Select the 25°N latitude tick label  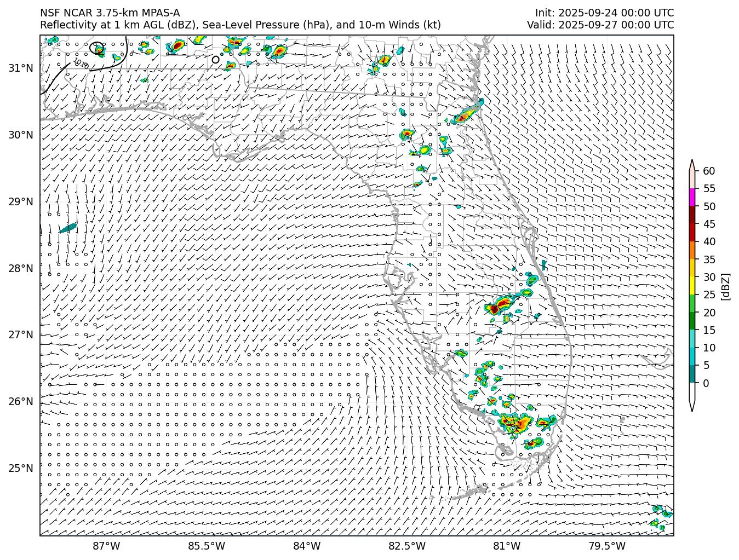point(21,469)
